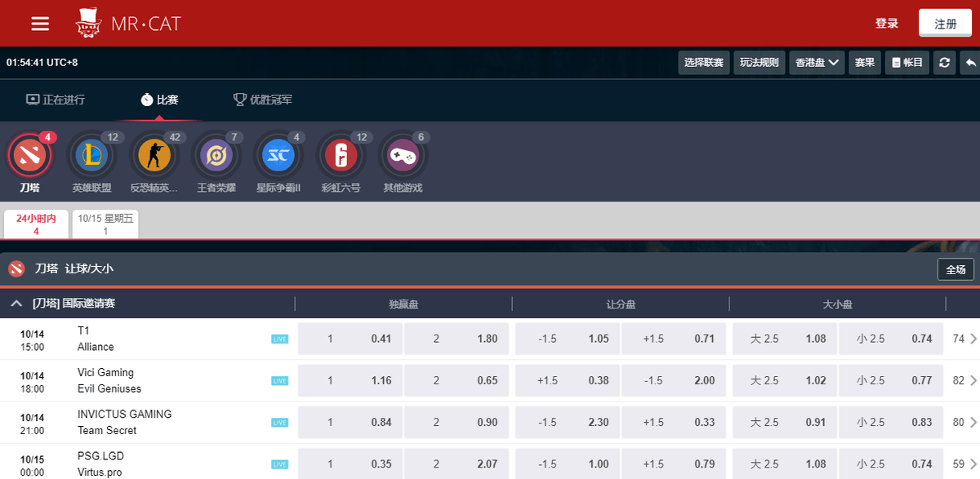Bet on Team Secret moneyline odds 0.90
Screen dimensions: 980x479
click(457, 422)
